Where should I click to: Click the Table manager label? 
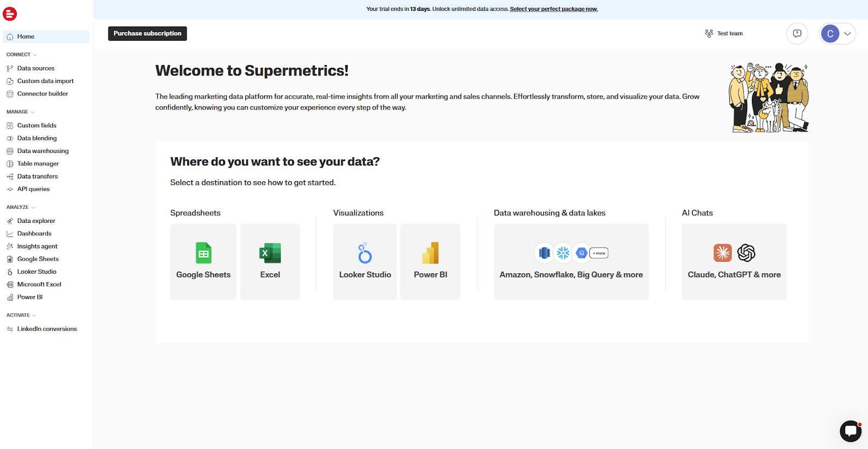pos(38,164)
